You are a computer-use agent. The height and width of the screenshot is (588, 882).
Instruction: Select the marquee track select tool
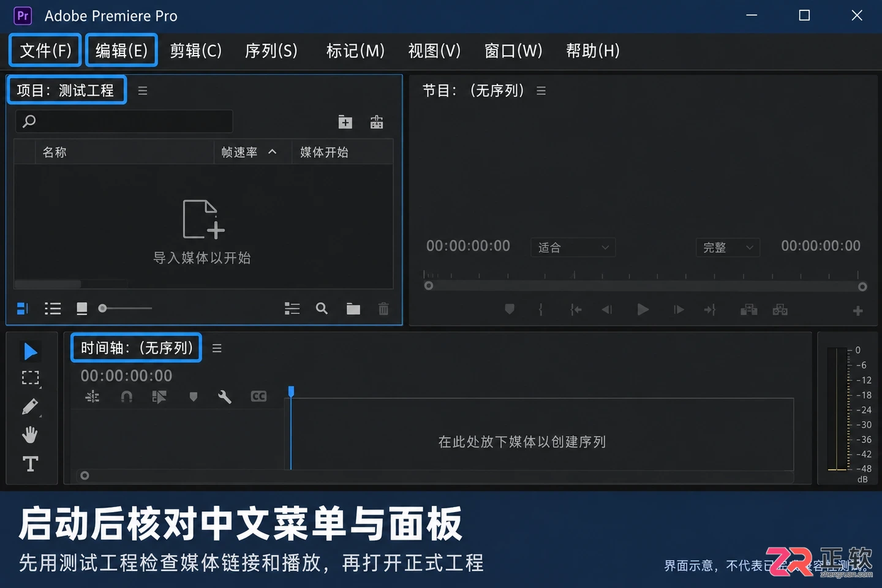tap(30, 378)
